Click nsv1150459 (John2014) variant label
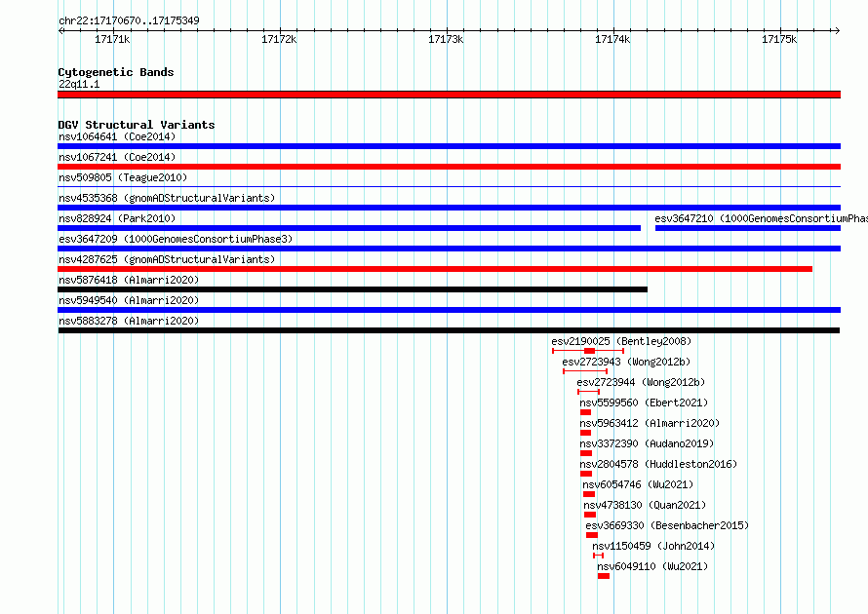The image size is (868, 614). [653, 546]
